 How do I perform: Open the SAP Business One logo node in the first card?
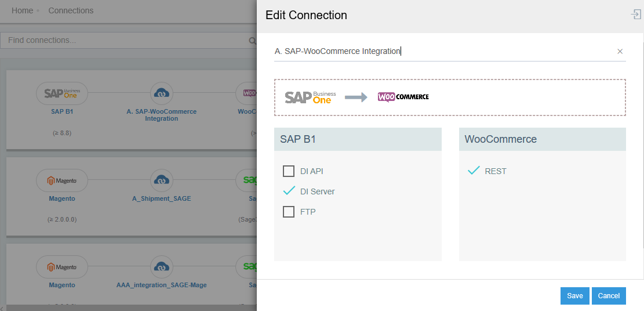point(62,93)
